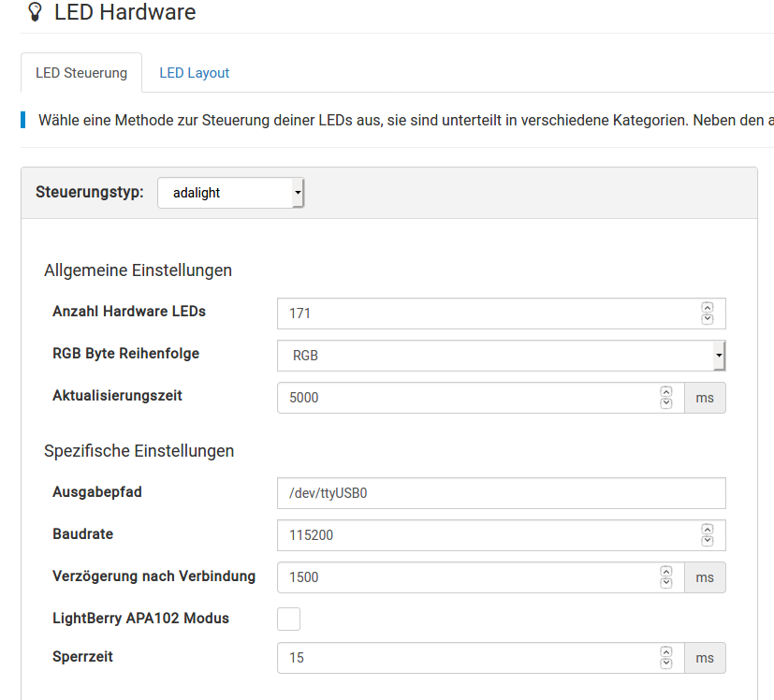Increase Anzahl Hardware LEDs with up arrow

(708, 308)
